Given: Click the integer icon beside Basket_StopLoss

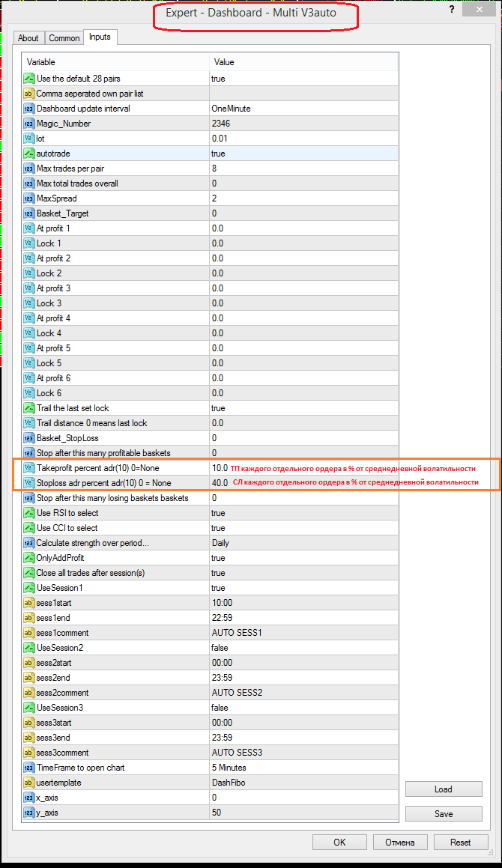Looking at the screenshot, I should coord(28,438).
